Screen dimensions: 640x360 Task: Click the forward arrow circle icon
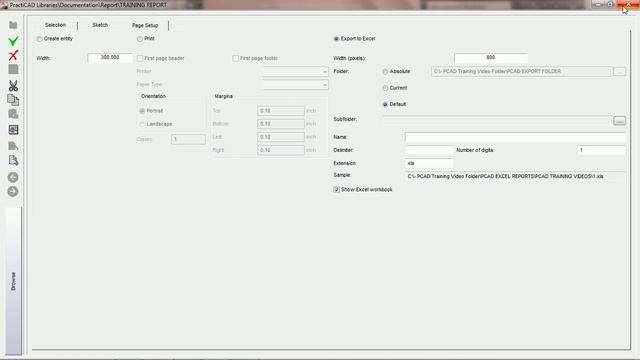13,191
